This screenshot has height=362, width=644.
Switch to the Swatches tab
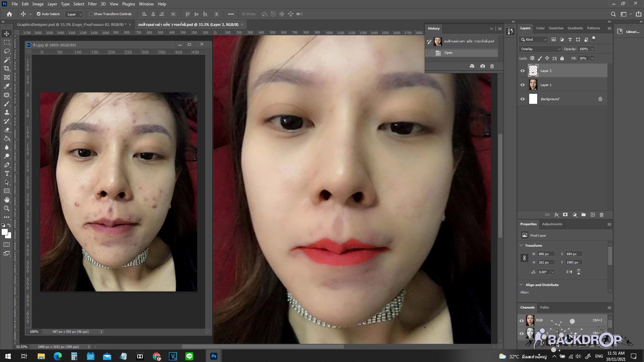556,28
